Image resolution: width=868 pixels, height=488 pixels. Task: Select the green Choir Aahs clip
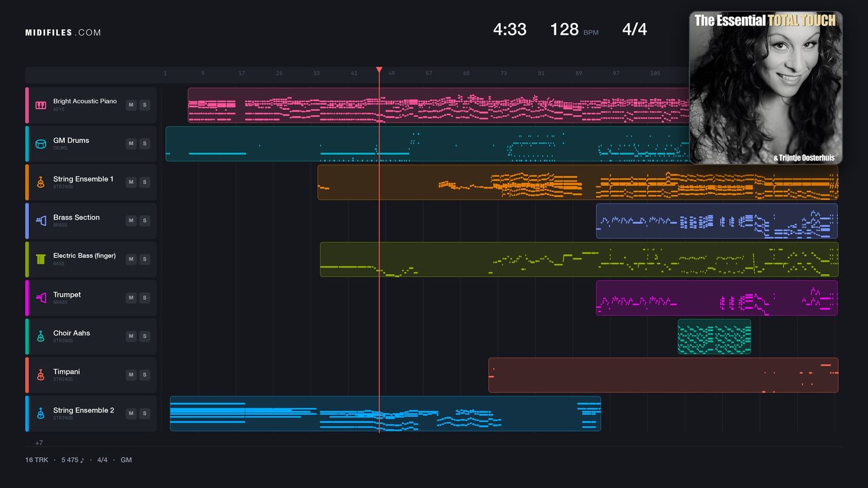[x=714, y=337]
